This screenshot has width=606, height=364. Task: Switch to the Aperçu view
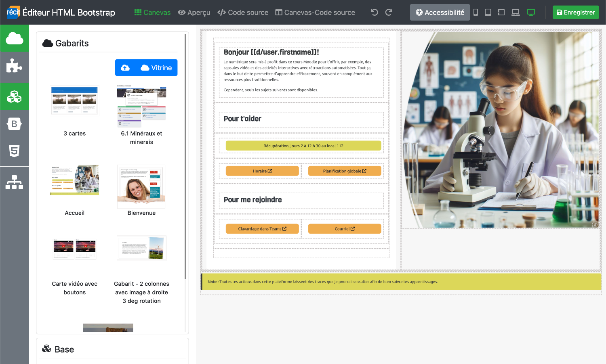(194, 13)
